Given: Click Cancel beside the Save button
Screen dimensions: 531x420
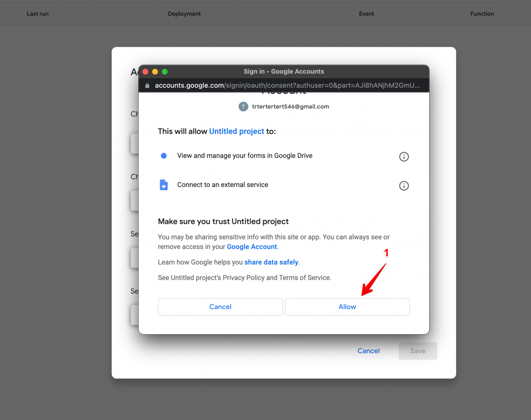Looking at the screenshot, I should click(368, 351).
